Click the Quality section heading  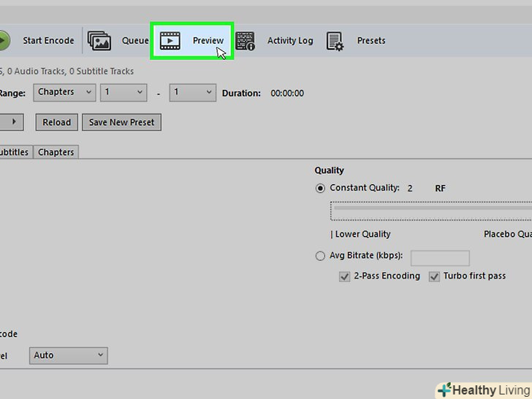click(x=329, y=170)
